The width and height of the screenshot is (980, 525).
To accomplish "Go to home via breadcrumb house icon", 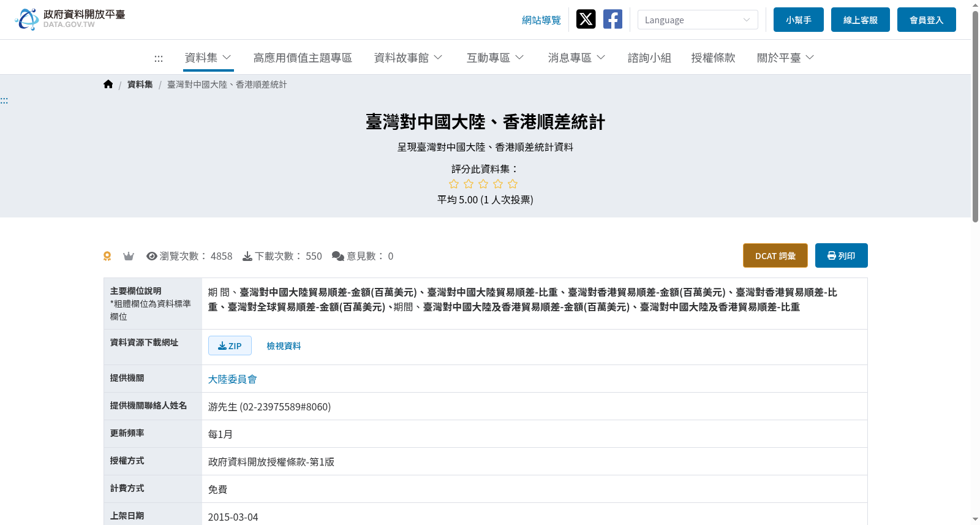I will point(108,84).
